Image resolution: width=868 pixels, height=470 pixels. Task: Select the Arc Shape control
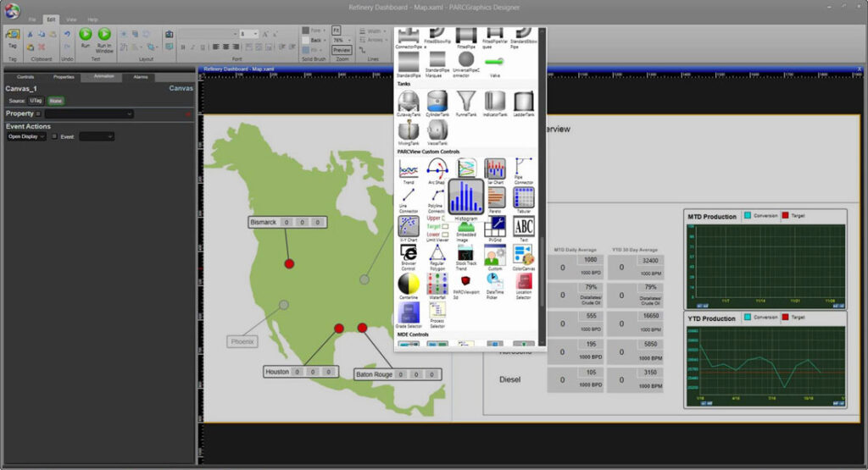pyautogui.click(x=437, y=169)
